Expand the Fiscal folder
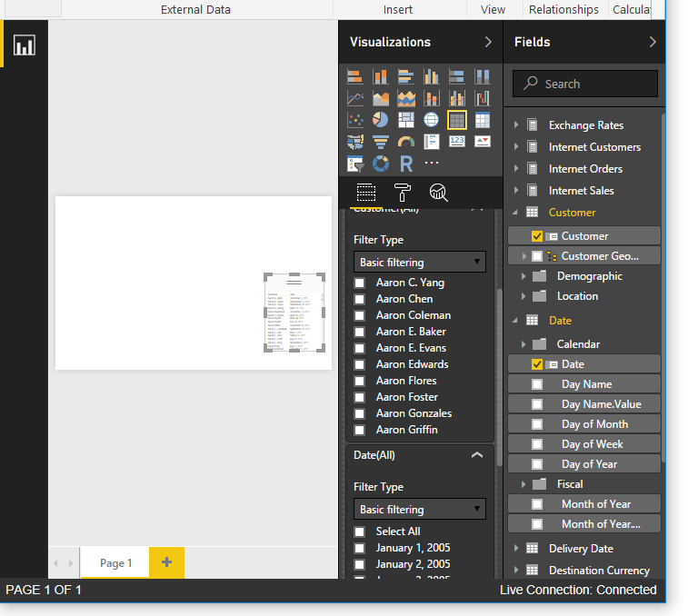This screenshot has width=688, height=616. point(523,484)
